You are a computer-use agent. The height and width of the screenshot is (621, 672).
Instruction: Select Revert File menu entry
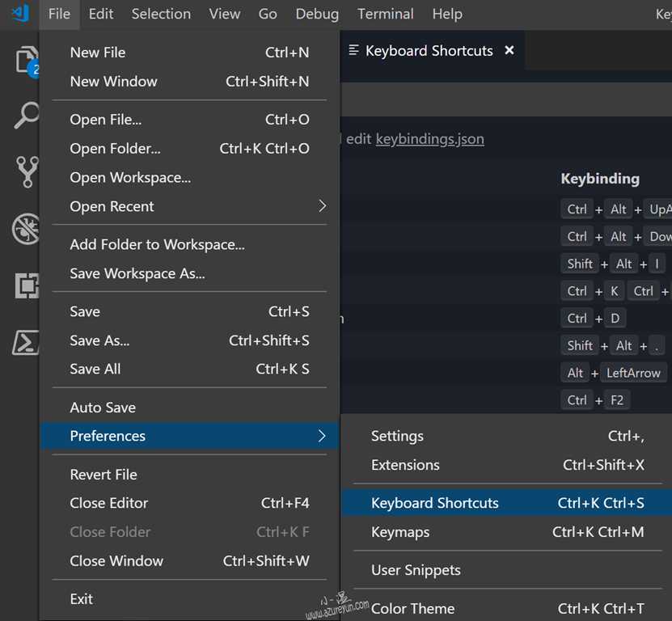(189, 475)
